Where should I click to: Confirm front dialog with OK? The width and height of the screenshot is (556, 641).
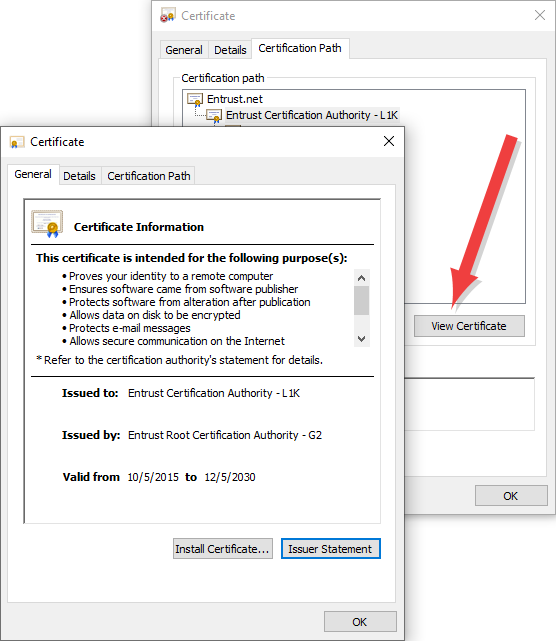click(x=360, y=622)
